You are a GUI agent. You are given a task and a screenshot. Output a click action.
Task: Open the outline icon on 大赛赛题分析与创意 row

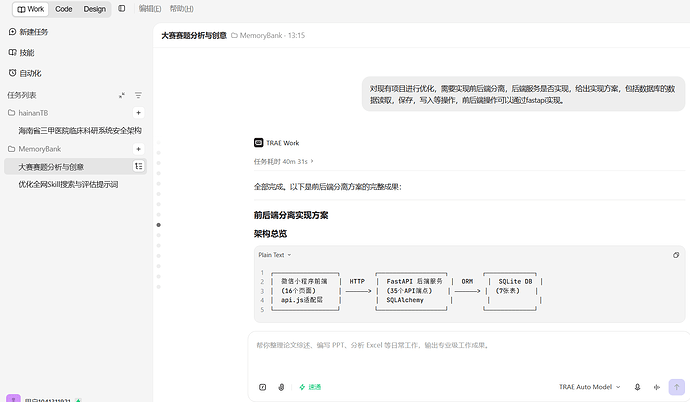point(138,166)
